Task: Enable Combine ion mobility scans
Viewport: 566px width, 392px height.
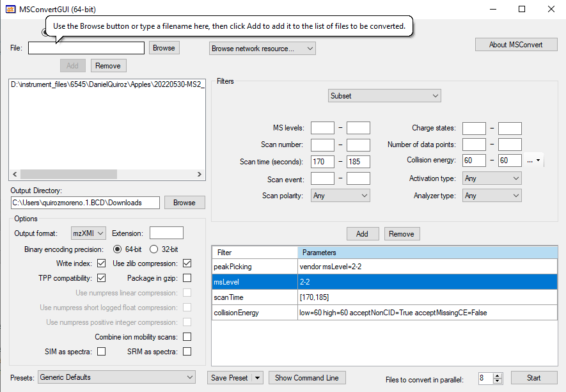Action: 187,337
